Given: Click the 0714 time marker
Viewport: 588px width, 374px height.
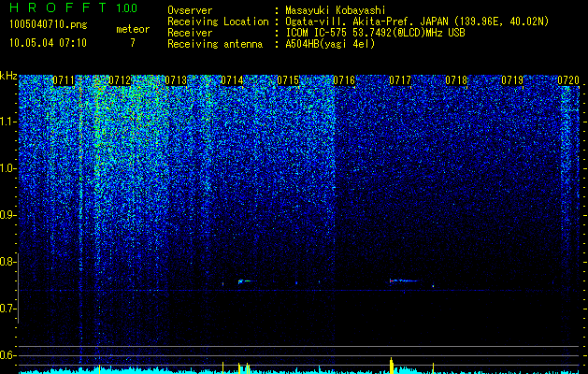Looking at the screenshot, I should tap(232, 80).
